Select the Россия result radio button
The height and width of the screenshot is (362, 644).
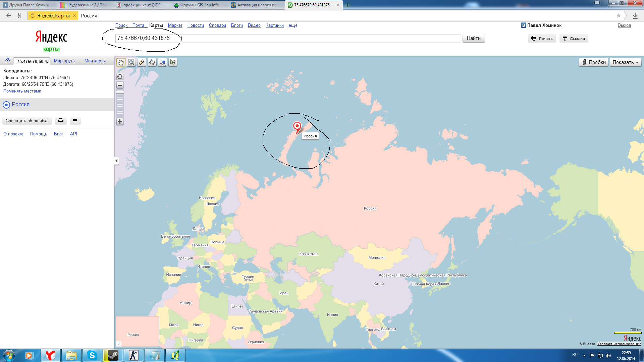[x=6, y=105]
